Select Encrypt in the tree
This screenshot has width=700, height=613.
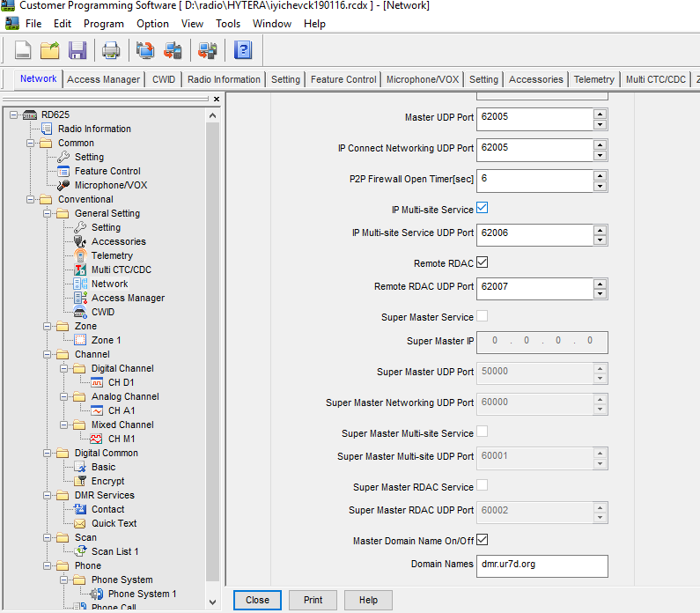[x=107, y=481]
